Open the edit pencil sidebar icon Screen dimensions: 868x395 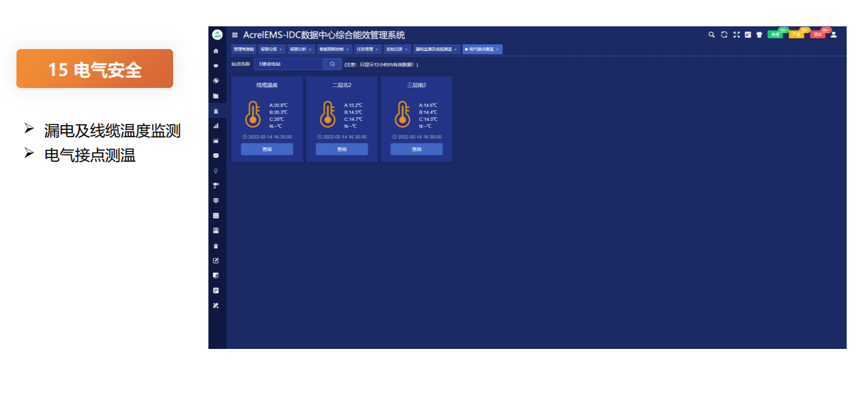pos(216,260)
